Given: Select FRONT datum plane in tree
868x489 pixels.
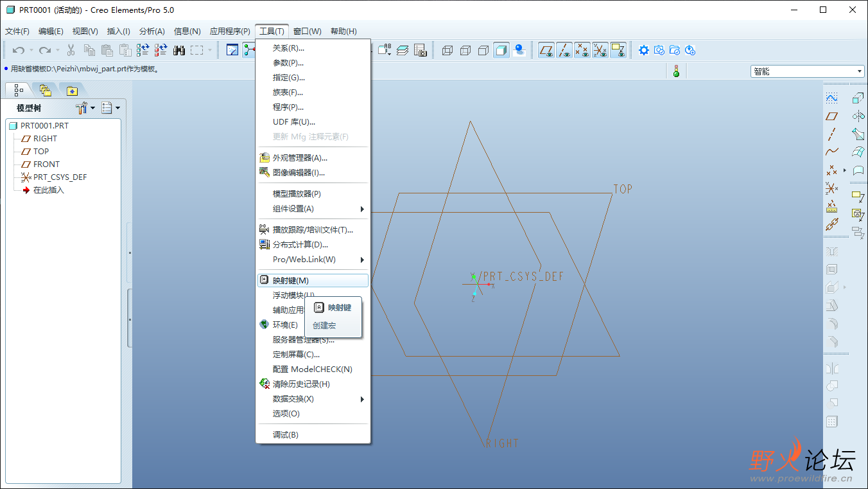Looking at the screenshot, I should 40,164.
